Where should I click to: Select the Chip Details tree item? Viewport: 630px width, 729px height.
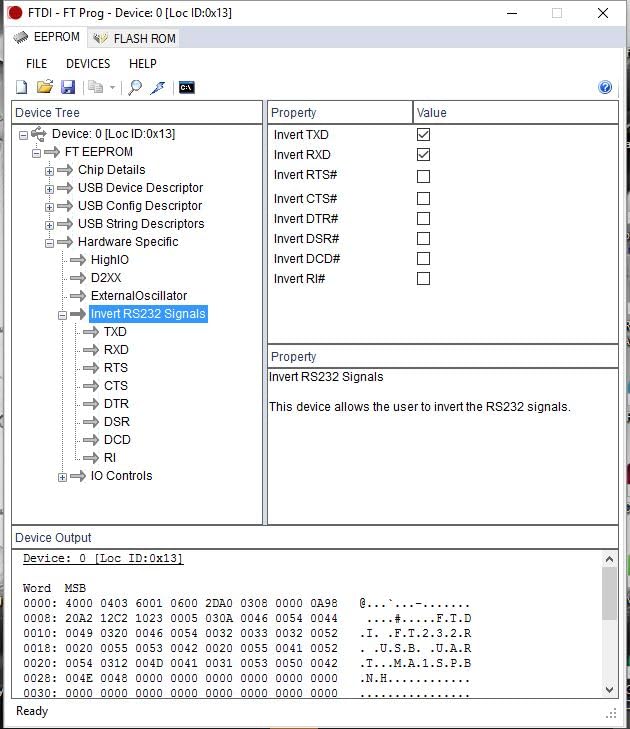point(112,170)
